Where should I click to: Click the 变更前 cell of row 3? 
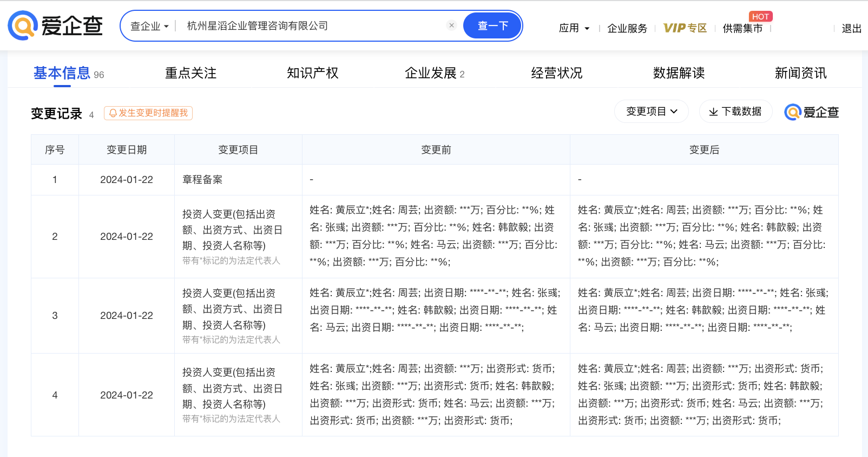point(436,316)
